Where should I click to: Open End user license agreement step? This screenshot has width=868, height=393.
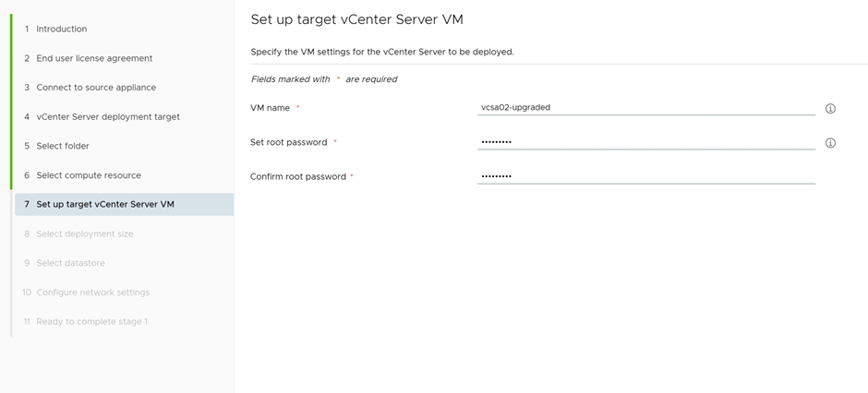tap(94, 58)
